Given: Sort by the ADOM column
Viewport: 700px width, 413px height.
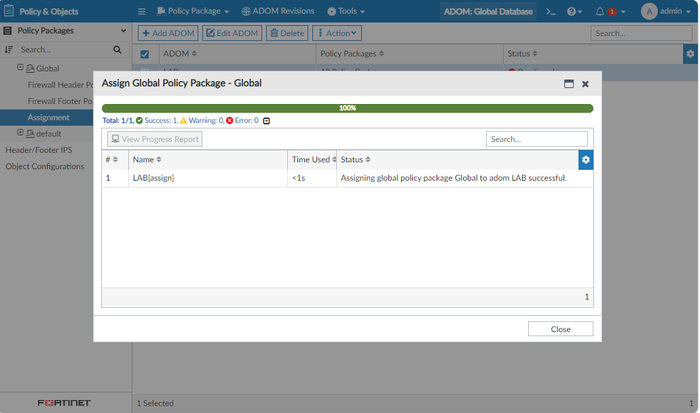Looking at the screenshot, I should tap(179, 54).
